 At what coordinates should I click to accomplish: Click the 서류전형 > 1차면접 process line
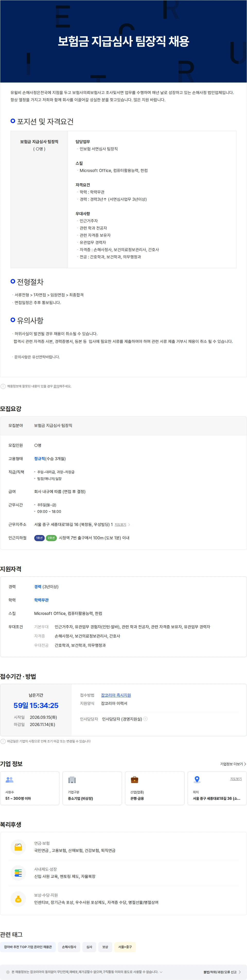(x=49, y=294)
